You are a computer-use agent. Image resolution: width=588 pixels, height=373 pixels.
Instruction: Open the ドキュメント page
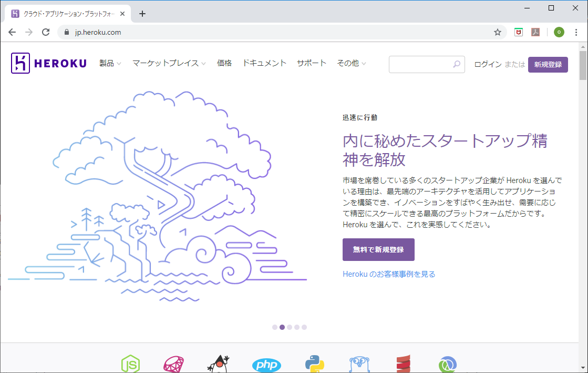pos(264,63)
